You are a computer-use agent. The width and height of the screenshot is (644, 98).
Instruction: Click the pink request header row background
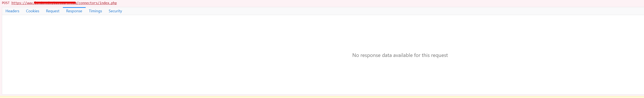tap(375, 3)
